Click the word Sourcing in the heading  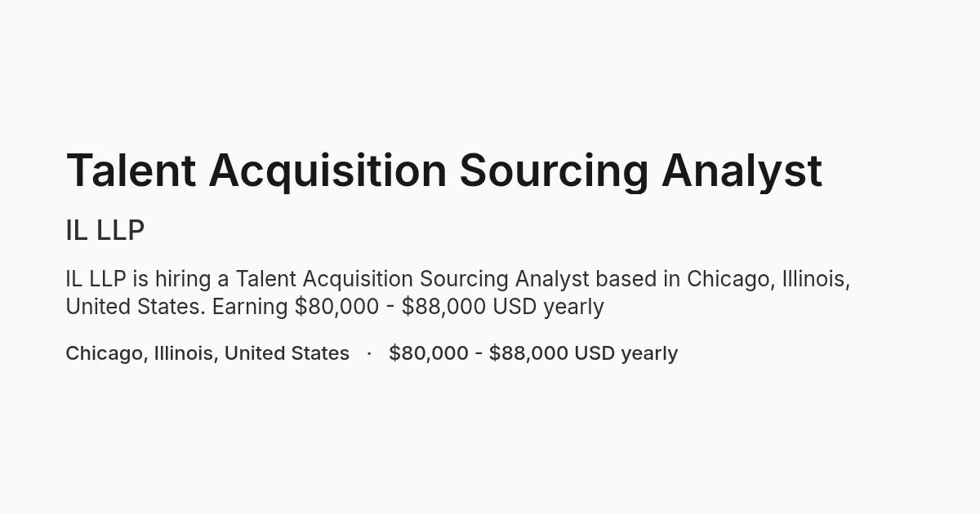(554, 172)
